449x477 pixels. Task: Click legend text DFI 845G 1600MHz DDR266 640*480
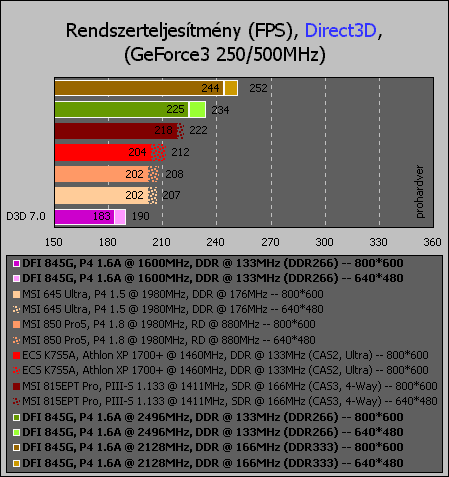[213, 278]
